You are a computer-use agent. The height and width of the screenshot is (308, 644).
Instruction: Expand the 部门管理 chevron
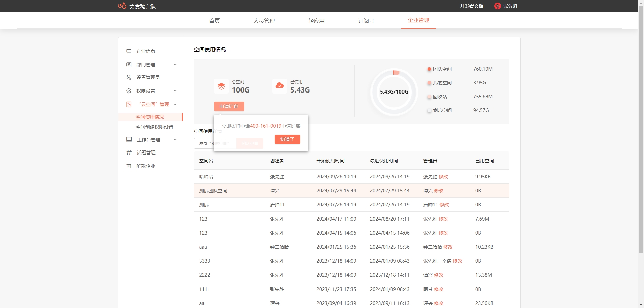click(x=175, y=65)
